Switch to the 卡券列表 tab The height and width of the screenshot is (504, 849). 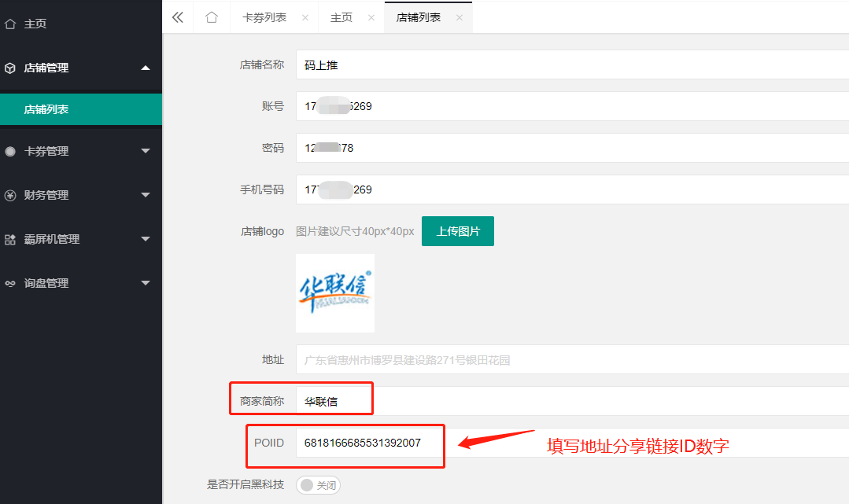tap(264, 18)
